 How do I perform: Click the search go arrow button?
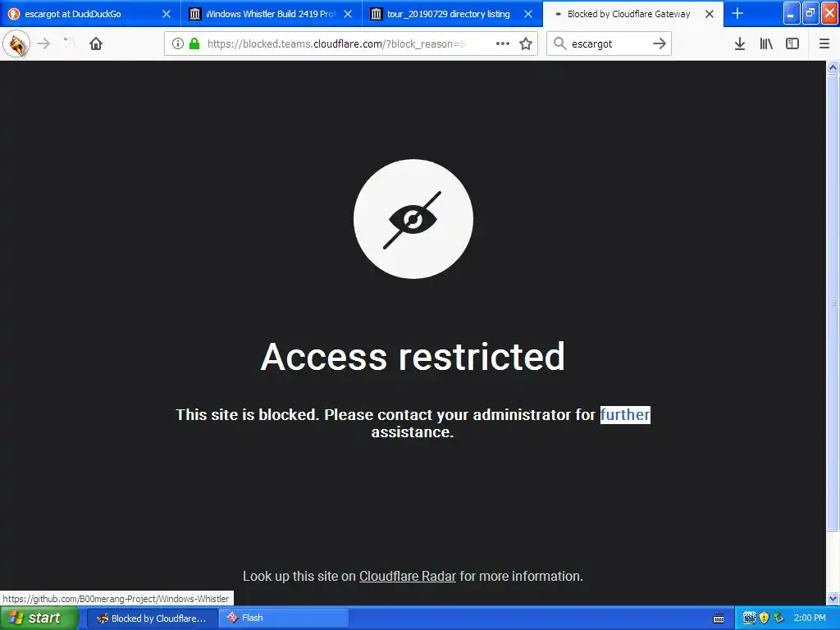(660, 44)
